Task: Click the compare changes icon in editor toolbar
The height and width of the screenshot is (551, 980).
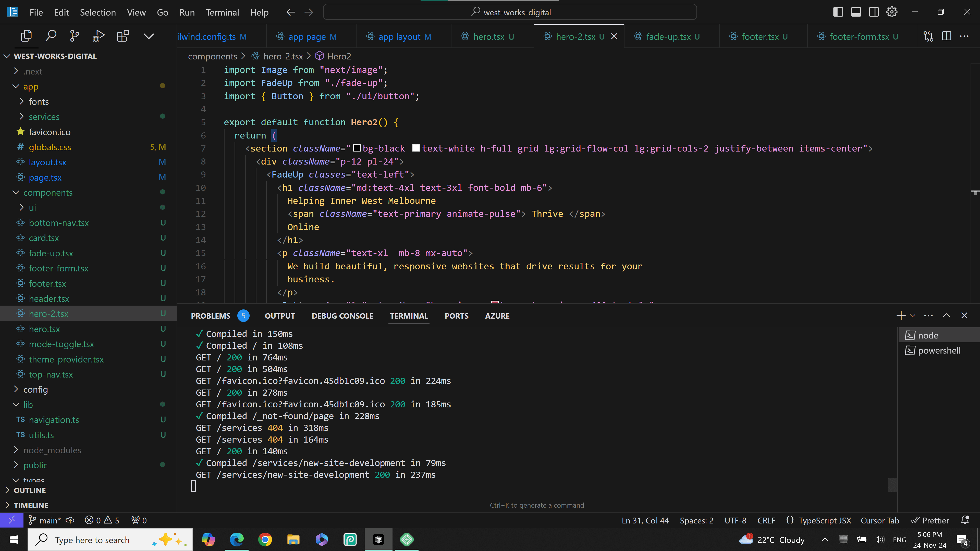Action: point(928,36)
